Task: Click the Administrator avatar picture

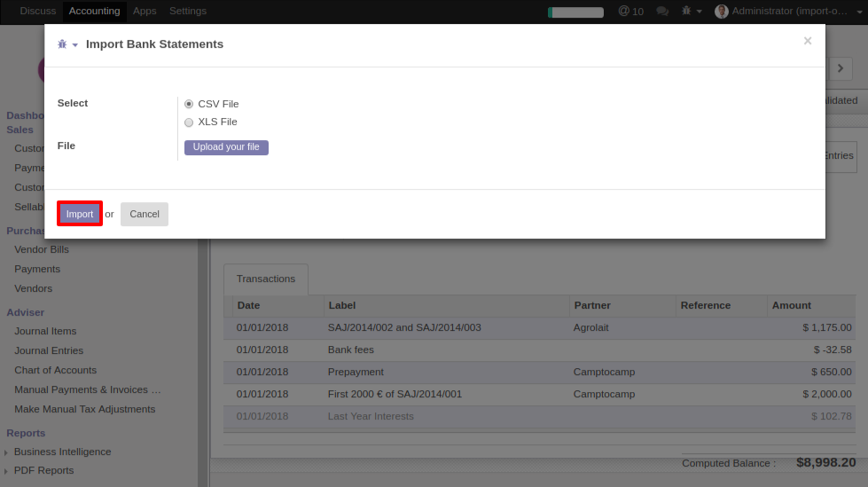Action: coord(722,12)
